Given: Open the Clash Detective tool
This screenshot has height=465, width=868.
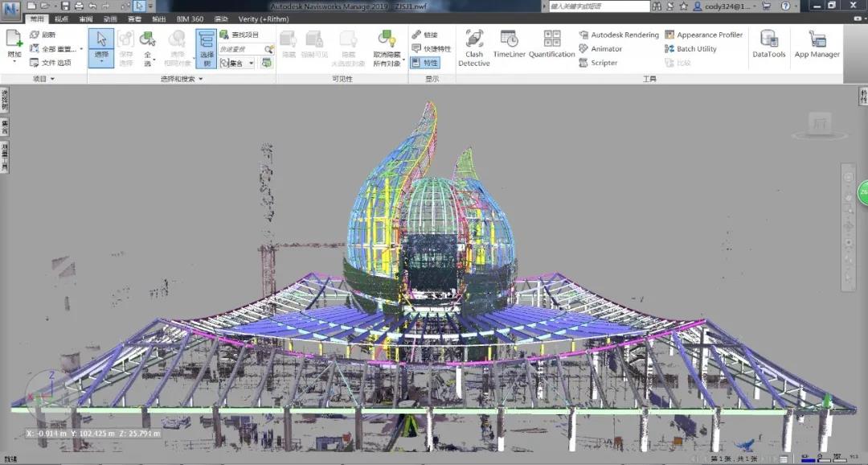Looking at the screenshot, I should (473, 47).
